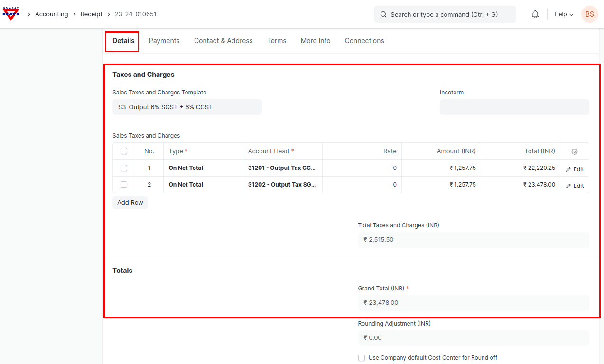The height and width of the screenshot is (364, 604).
Task: Select row 2 checkbox in taxes table
Action: click(x=124, y=185)
